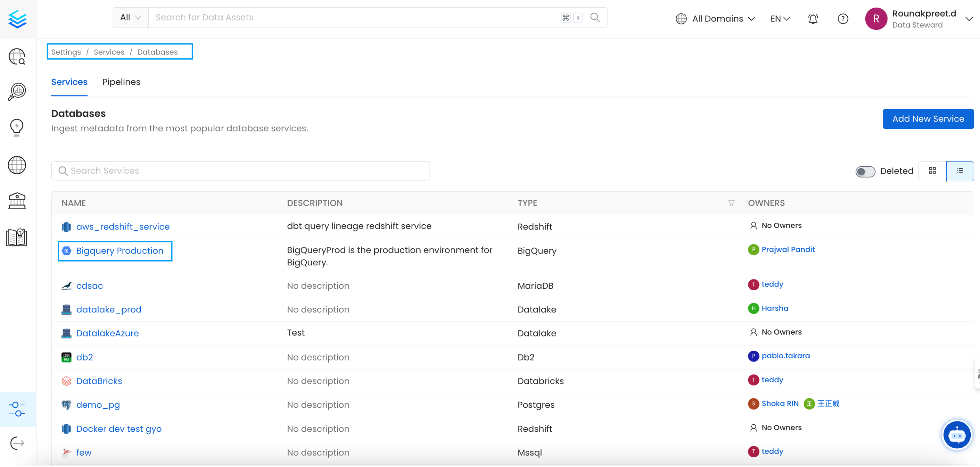The image size is (980, 467).
Task: Click the Db2 icon beside db2
Action: (67, 358)
